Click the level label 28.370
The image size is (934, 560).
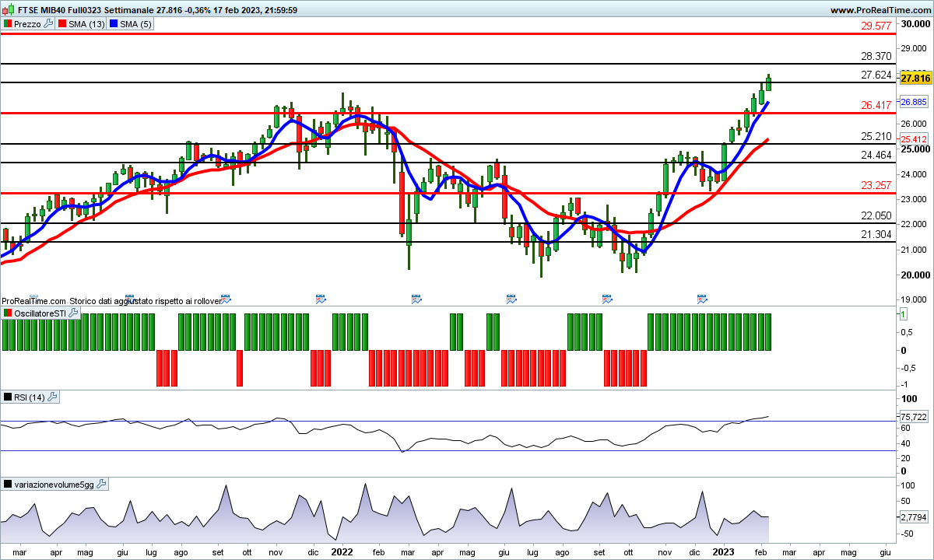pos(876,56)
